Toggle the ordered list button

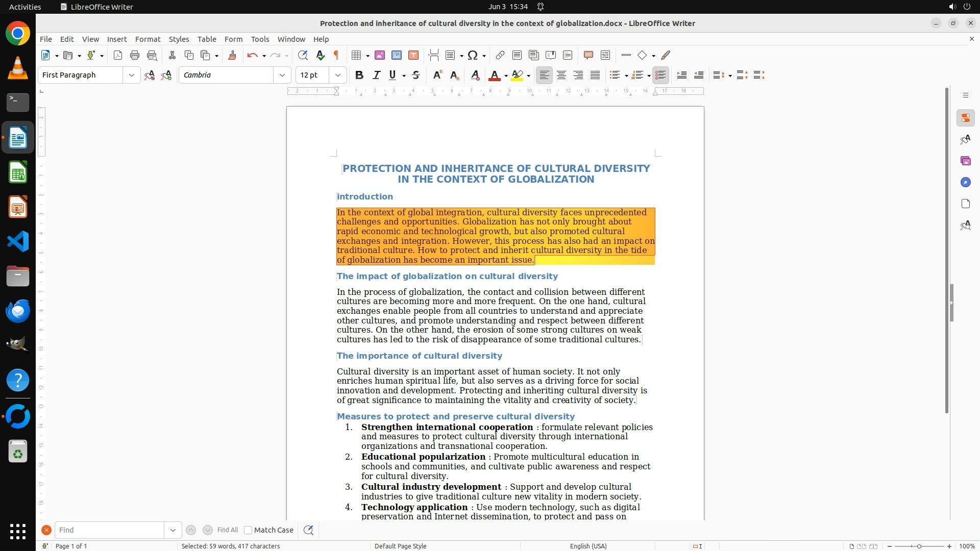click(636, 76)
